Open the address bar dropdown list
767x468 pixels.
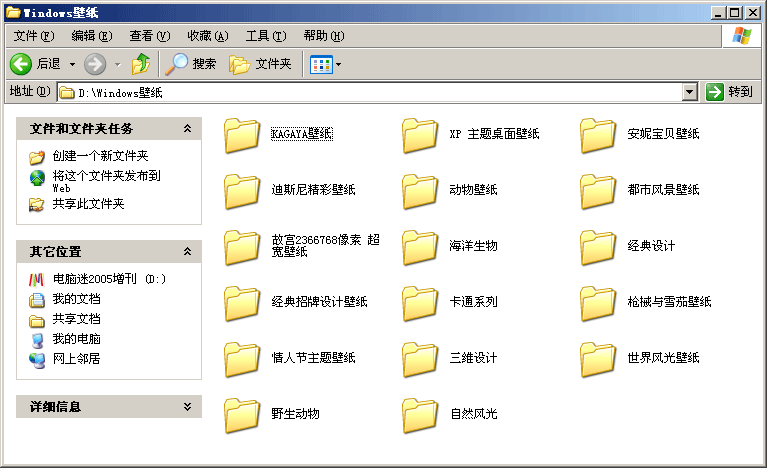tap(690, 91)
